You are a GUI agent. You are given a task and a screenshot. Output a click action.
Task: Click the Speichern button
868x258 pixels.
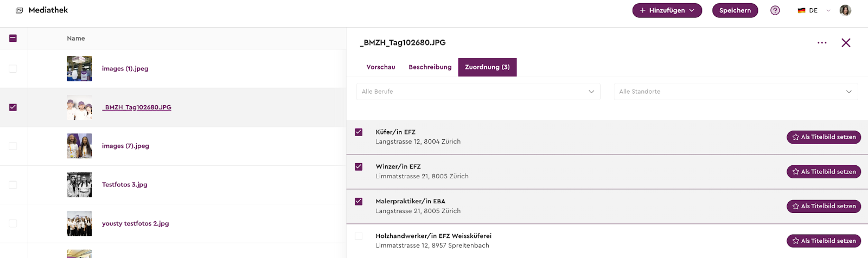735,10
